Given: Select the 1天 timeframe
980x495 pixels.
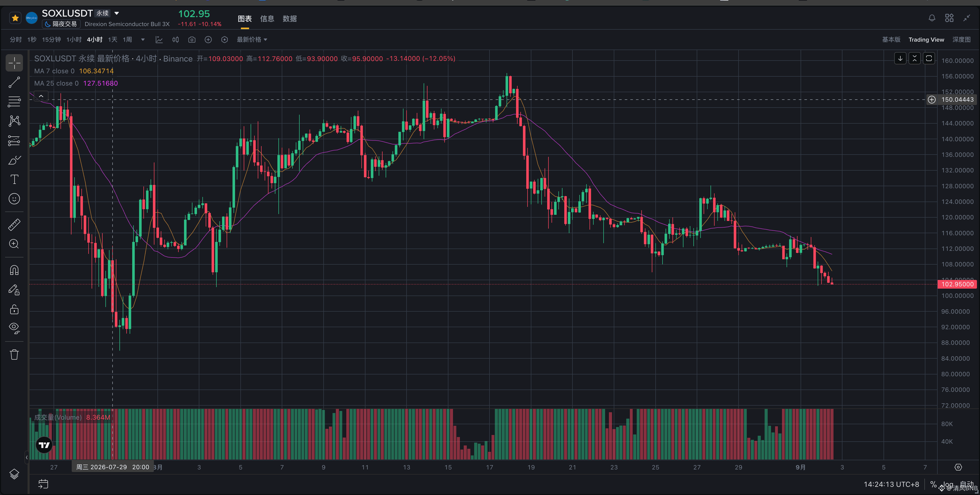Looking at the screenshot, I should (x=113, y=40).
